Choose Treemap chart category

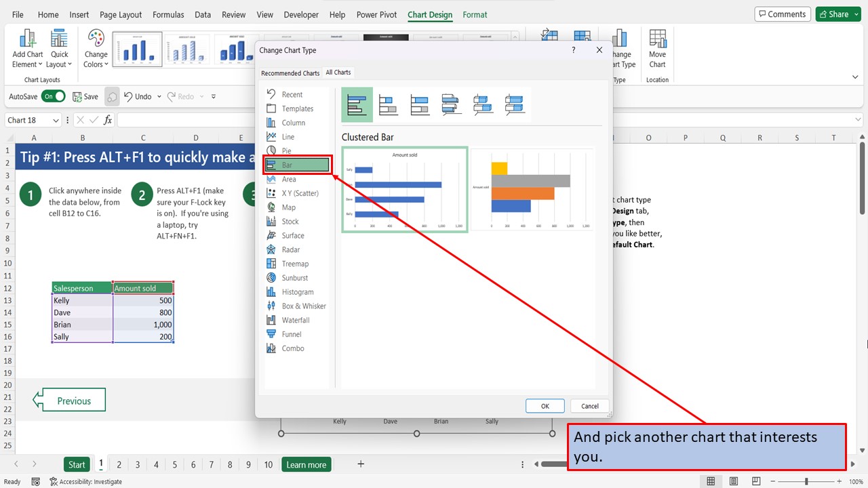click(x=296, y=264)
